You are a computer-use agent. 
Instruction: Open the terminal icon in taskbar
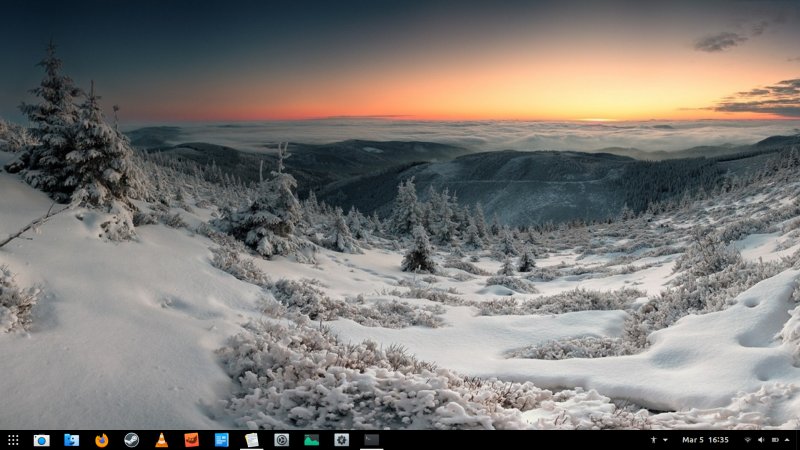(x=371, y=440)
